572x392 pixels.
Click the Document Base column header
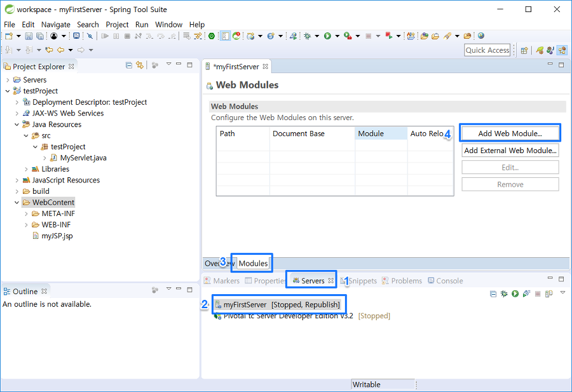312,133
